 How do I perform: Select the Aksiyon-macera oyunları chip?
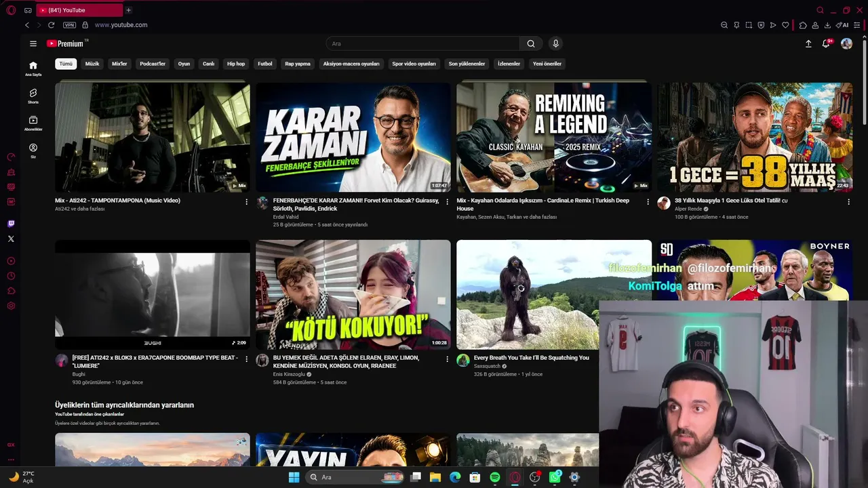coord(351,64)
